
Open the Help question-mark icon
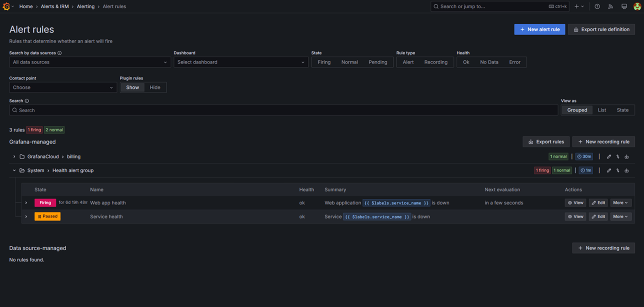(597, 6)
